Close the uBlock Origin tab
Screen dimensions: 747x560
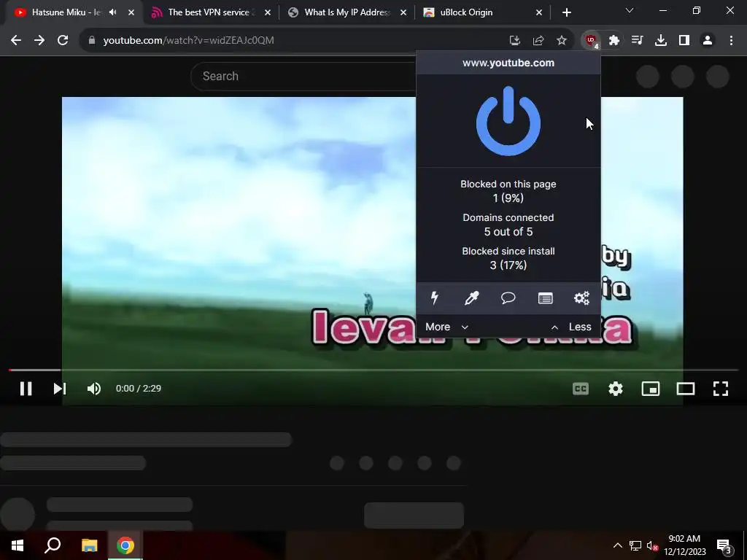click(539, 12)
